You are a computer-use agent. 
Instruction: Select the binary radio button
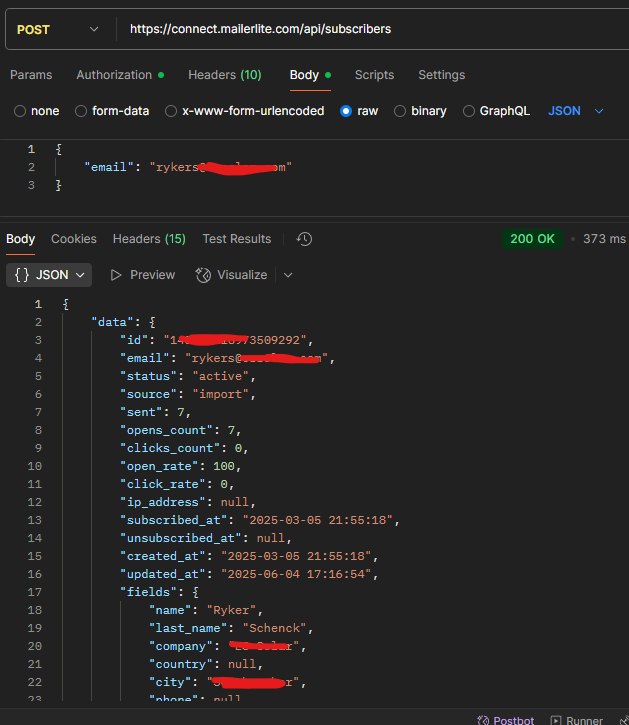tap(400, 111)
